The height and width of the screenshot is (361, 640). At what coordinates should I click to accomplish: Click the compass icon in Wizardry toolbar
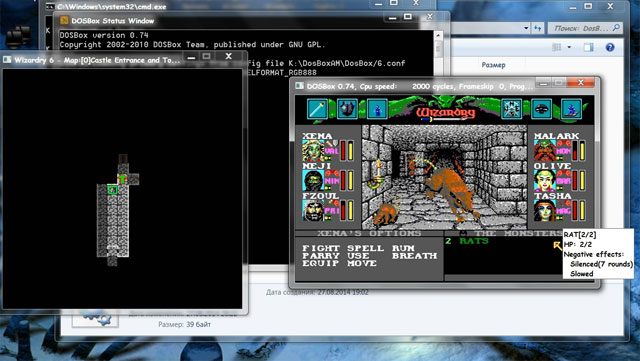point(511,109)
